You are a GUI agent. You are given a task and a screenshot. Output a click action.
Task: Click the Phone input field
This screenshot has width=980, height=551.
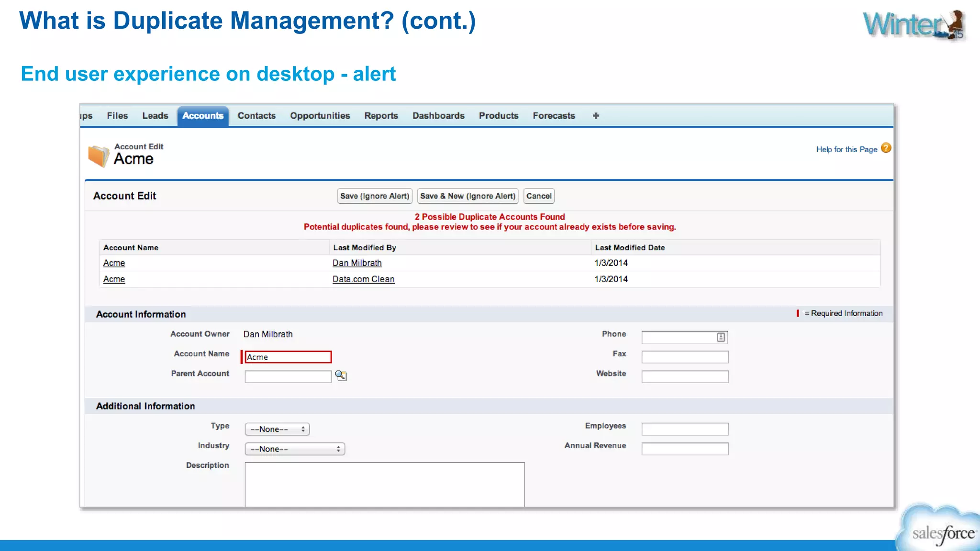tap(685, 337)
